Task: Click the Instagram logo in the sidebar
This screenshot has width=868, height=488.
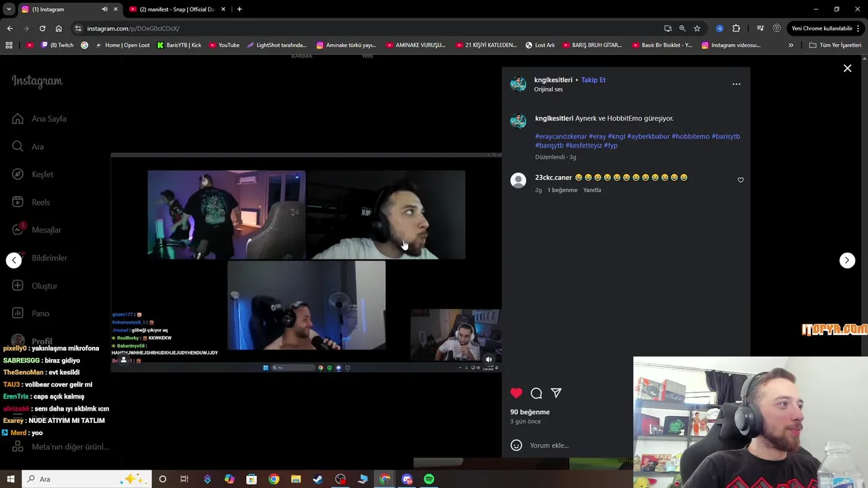Action: [37, 81]
